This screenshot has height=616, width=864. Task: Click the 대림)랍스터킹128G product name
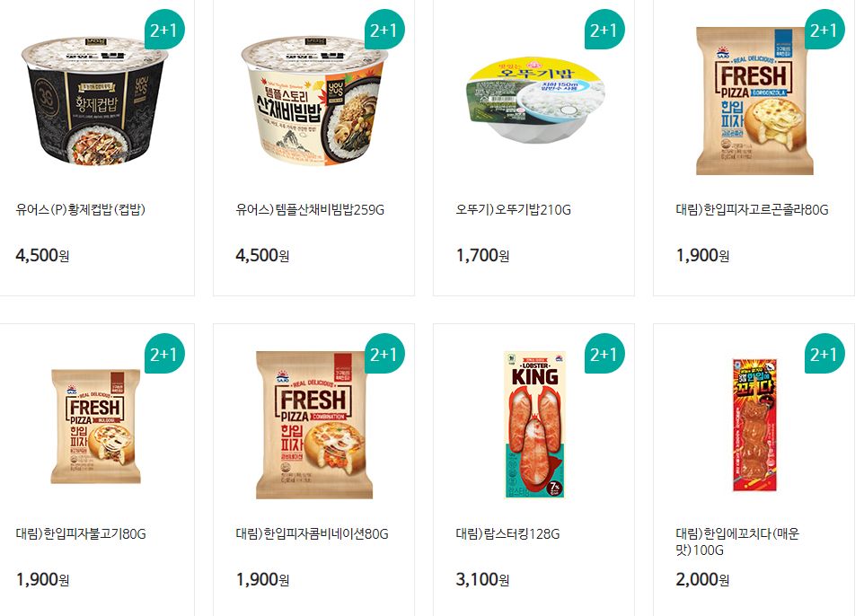(507, 533)
